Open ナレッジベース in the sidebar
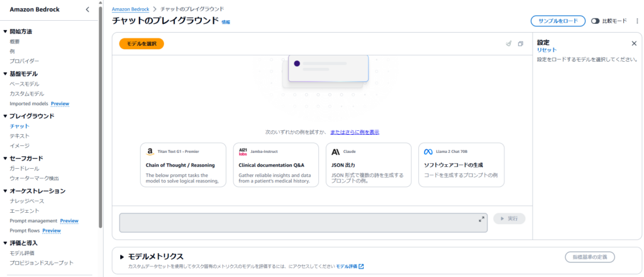 point(26,201)
